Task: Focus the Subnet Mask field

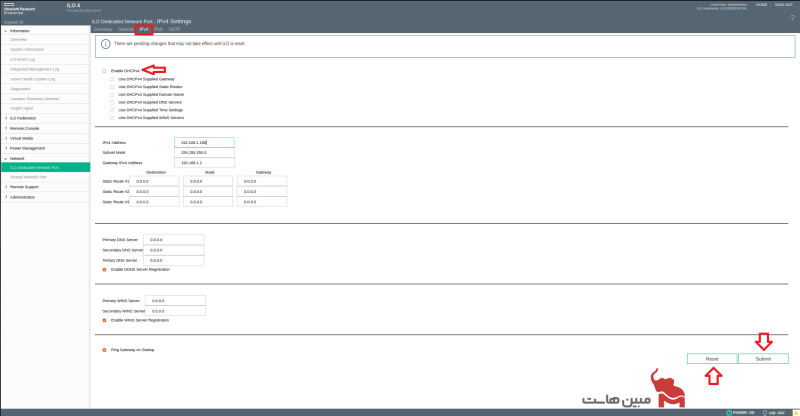Action: coord(204,153)
